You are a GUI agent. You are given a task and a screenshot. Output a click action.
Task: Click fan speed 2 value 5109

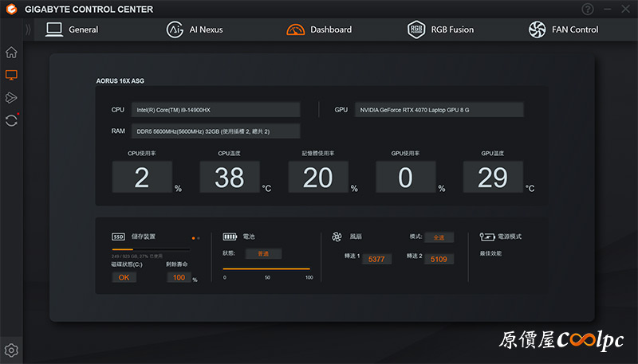pos(439,259)
